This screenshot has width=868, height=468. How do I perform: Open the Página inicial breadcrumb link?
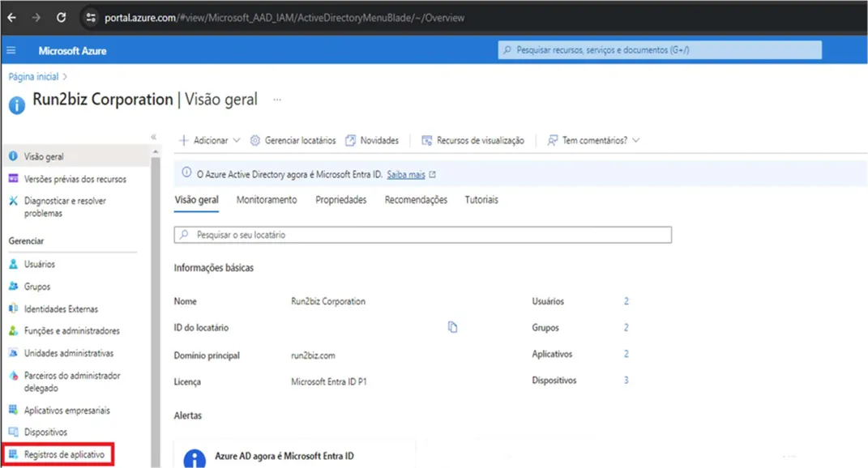tap(33, 76)
